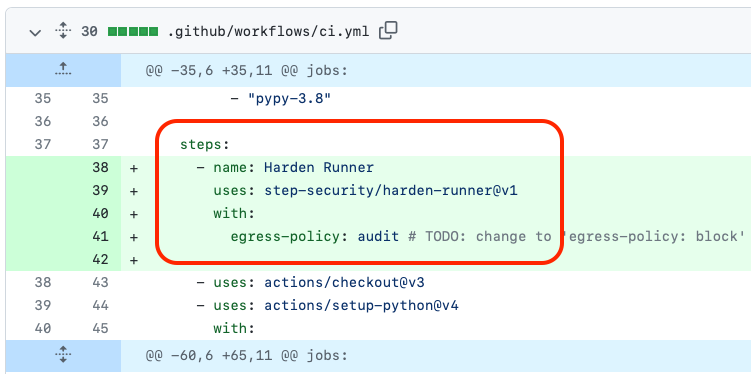
Task: Select new line number 43
Action: 100,283
